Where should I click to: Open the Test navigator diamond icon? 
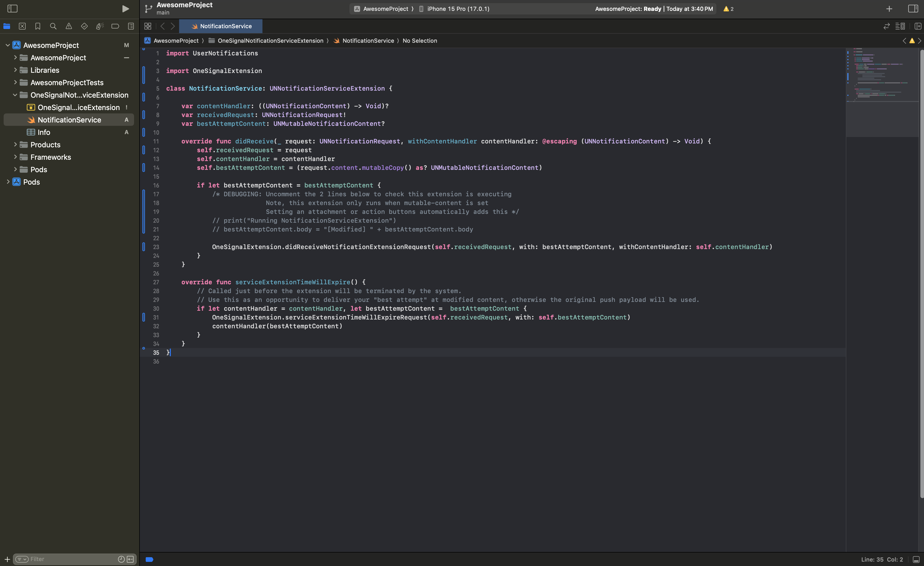point(84,26)
